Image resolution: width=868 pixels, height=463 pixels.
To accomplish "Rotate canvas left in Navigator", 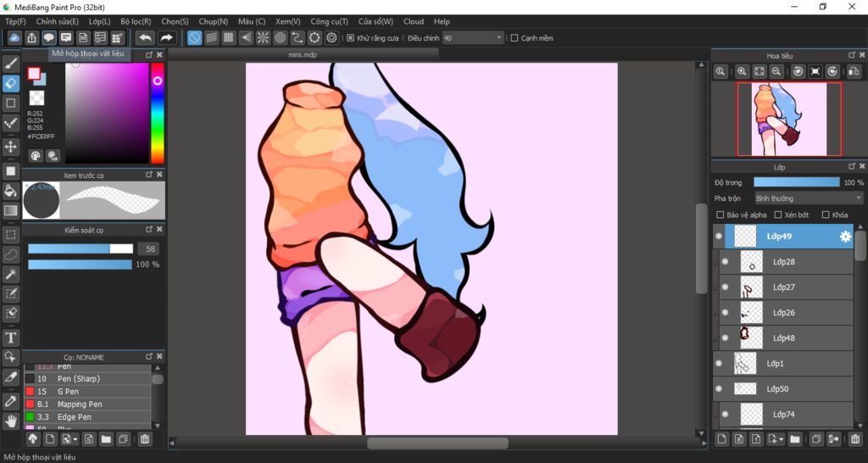I will click(798, 71).
